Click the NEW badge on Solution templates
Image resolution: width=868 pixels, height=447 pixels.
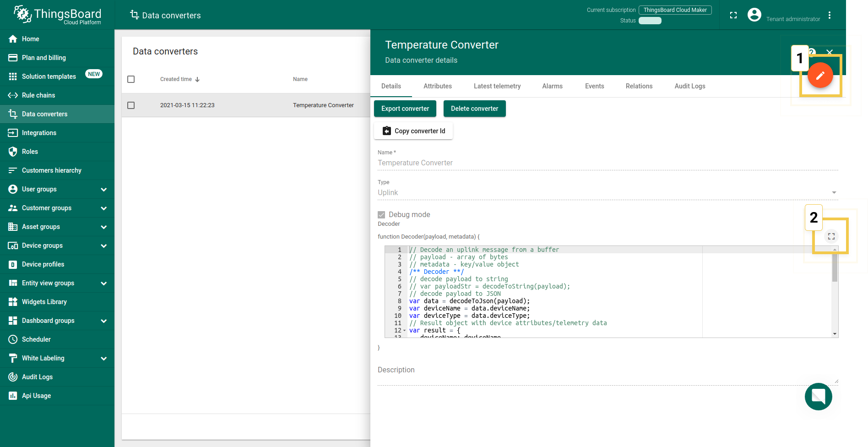tap(94, 74)
